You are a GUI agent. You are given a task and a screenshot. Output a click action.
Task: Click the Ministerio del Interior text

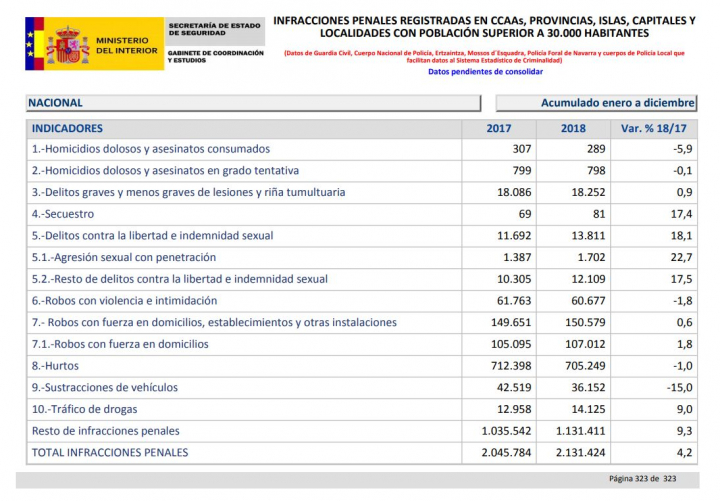124,45
